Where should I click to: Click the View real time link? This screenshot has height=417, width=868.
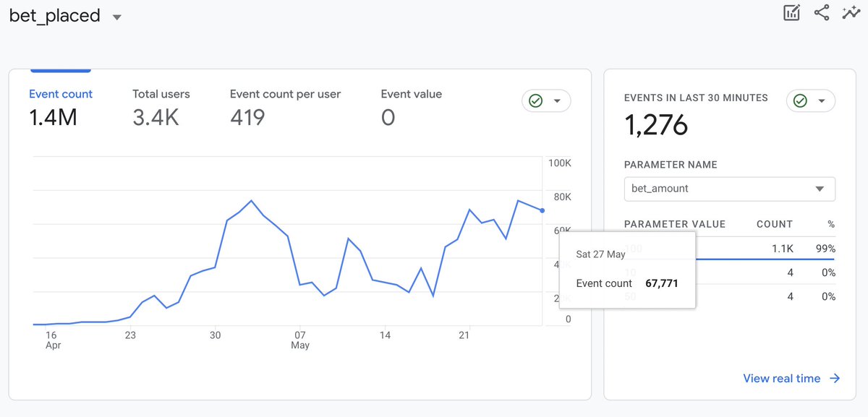point(782,378)
